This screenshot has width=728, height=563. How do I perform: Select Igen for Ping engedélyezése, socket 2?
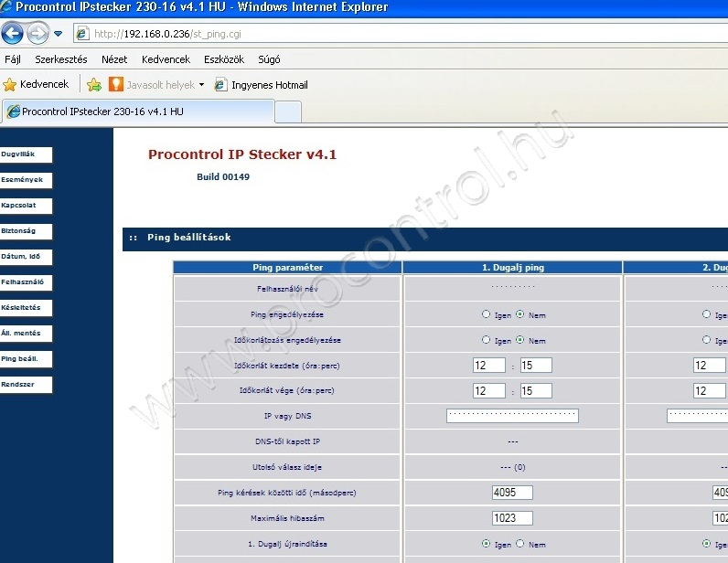coord(706,314)
